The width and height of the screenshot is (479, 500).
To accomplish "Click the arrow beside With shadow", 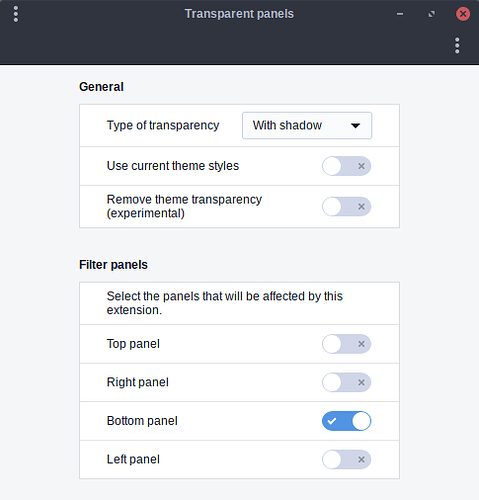I will click(x=355, y=126).
